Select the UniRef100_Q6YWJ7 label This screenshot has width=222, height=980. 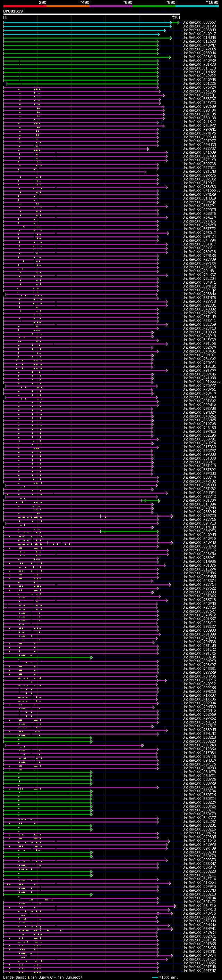199,244
